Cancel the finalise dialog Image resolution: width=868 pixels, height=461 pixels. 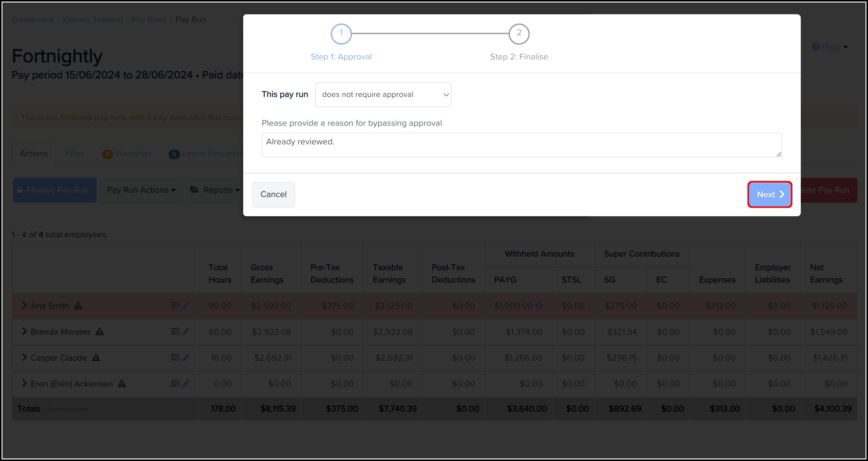pos(273,195)
